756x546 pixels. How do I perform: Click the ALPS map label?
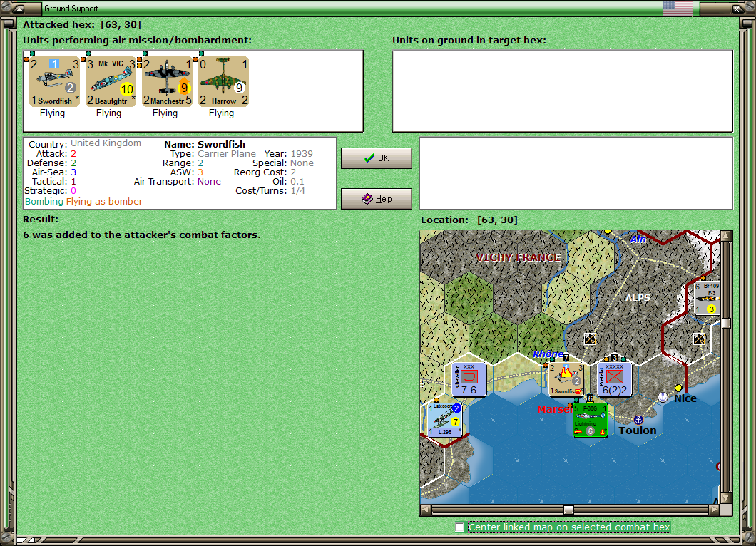(638, 298)
